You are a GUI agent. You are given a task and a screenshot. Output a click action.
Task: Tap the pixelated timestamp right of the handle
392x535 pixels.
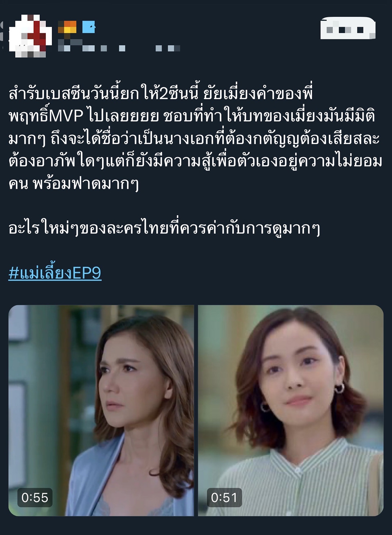coord(168,48)
